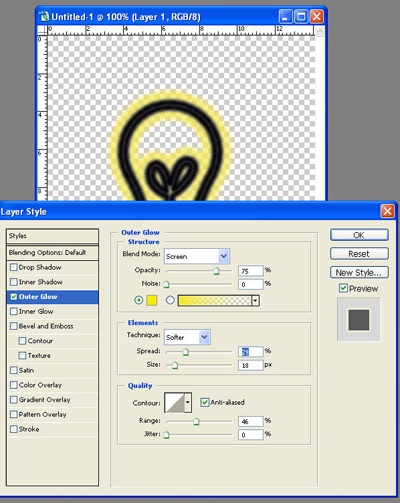Select the solid color glow radio button

click(138, 300)
